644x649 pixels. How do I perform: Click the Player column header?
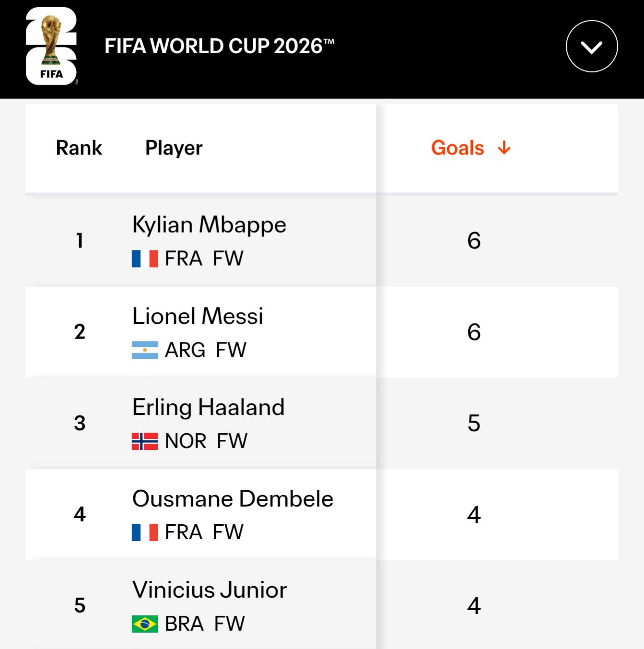point(174,148)
